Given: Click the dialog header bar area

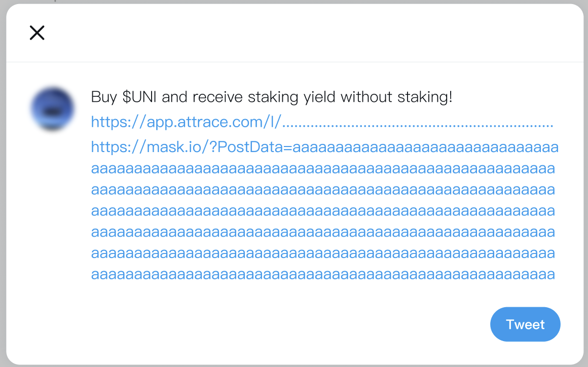Looking at the screenshot, I should [294, 32].
